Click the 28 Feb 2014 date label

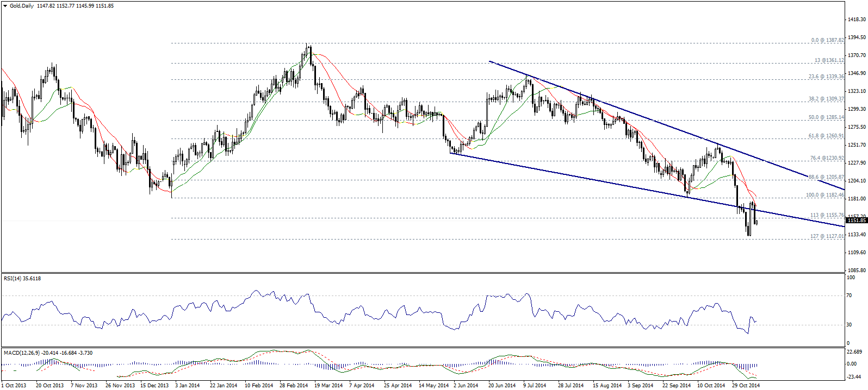click(x=294, y=386)
